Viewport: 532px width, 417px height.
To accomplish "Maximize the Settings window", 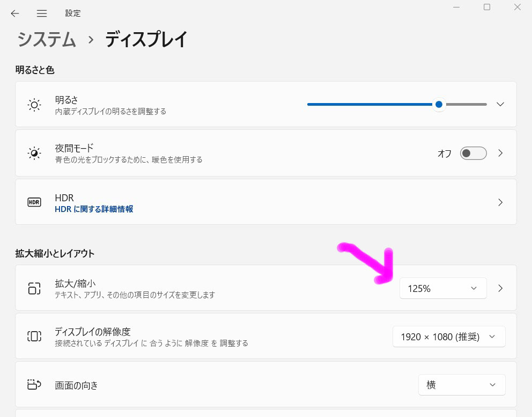I will pos(487,7).
